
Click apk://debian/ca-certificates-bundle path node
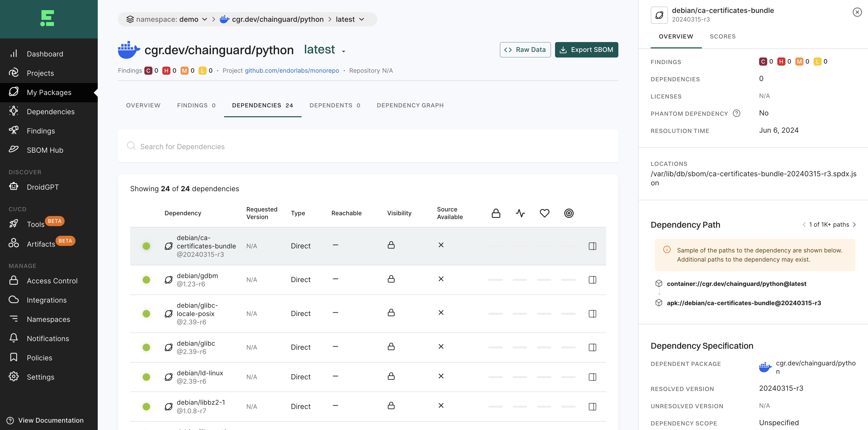point(744,303)
